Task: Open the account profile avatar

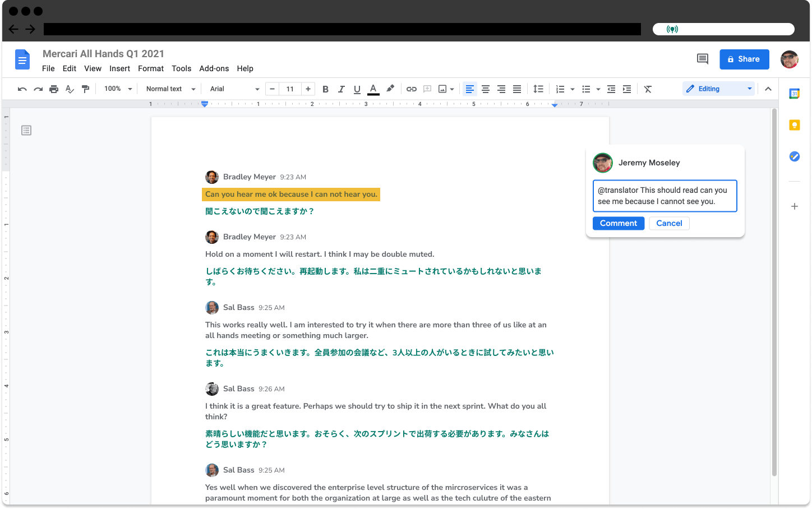Action: 790,59
